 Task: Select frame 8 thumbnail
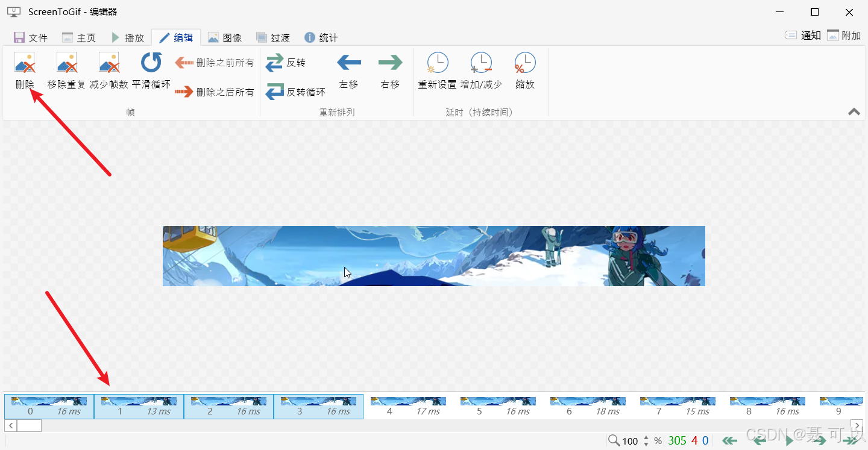(767, 406)
